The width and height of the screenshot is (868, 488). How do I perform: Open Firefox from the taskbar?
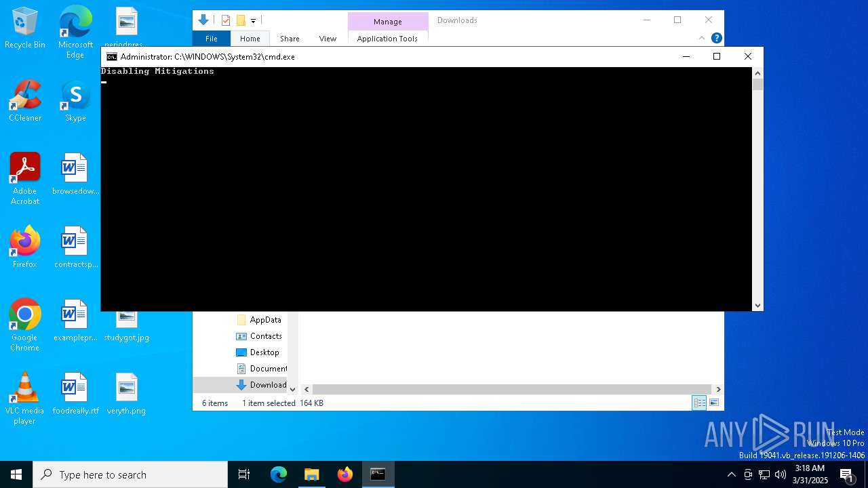pyautogui.click(x=345, y=474)
